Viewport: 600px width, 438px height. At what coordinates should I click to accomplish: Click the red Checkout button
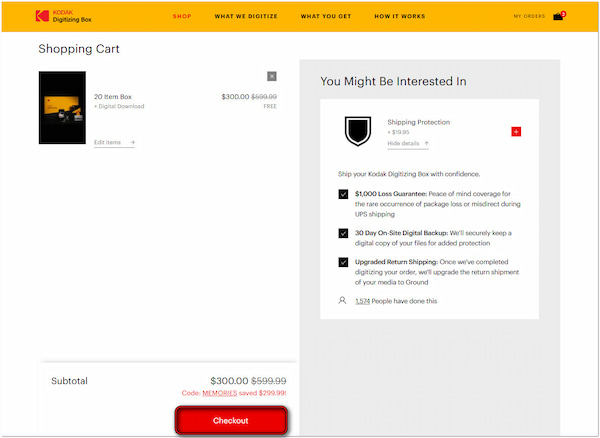pos(231,420)
